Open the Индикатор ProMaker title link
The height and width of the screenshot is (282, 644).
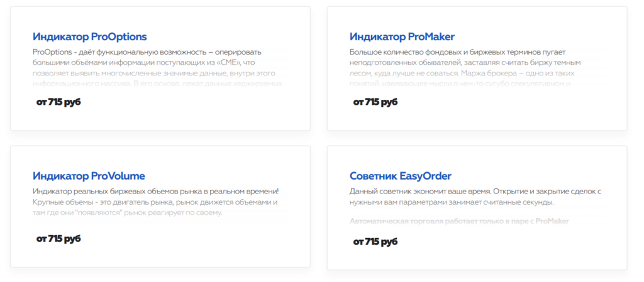point(402,36)
